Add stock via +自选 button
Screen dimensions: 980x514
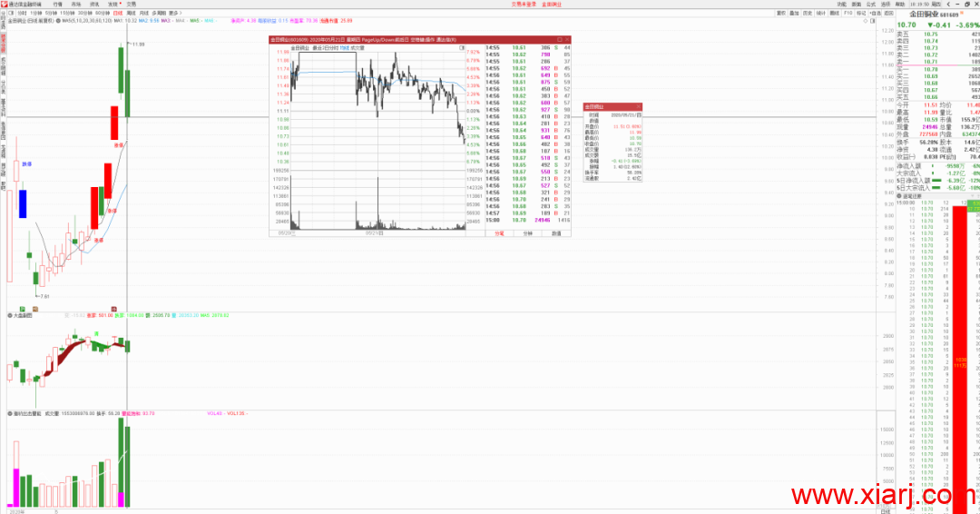click(875, 13)
